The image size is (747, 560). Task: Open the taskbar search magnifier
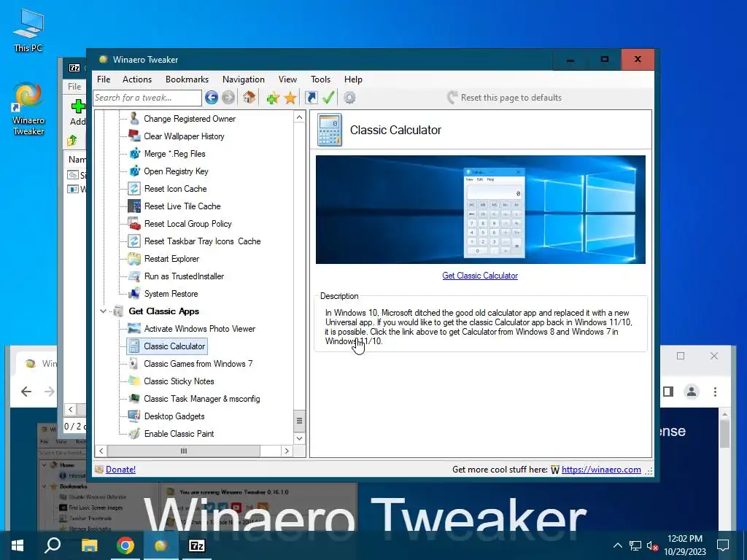[53, 545]
